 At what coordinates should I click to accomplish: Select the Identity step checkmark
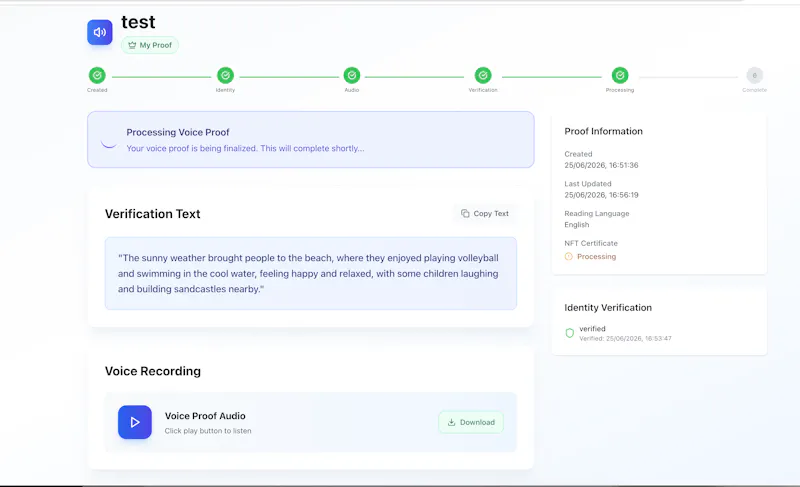[x=225, y=75]
